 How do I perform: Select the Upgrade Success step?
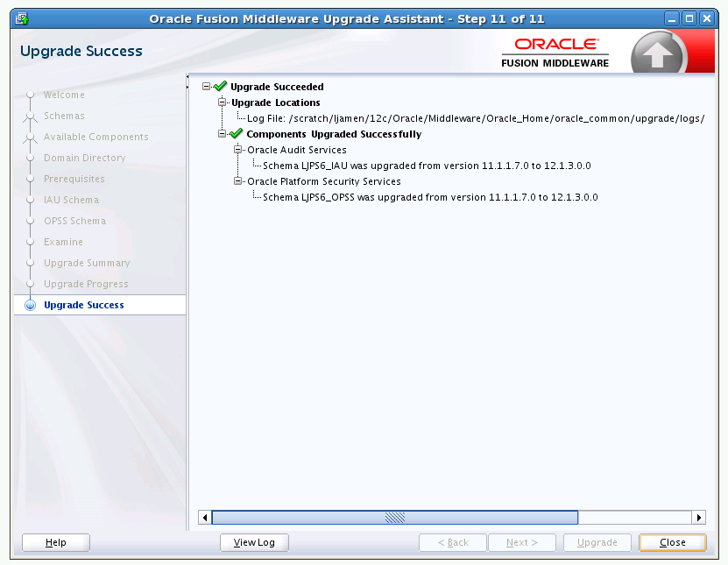[84, 305]
